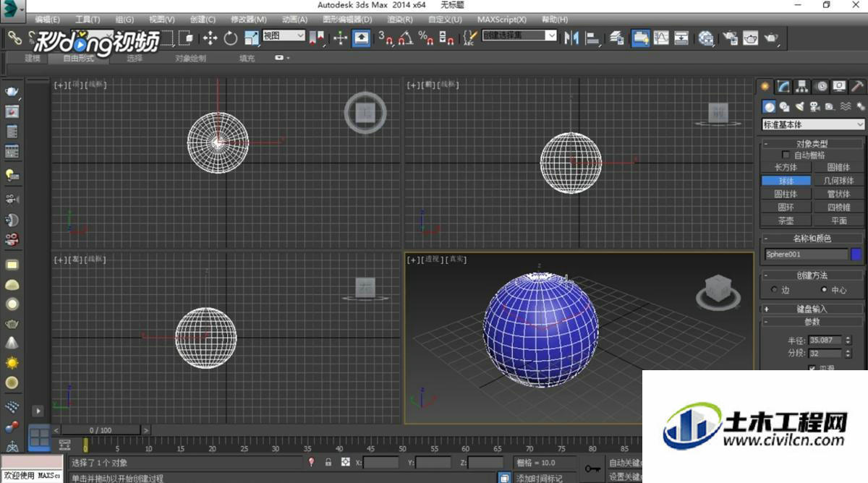Select the Lights category icon
Viewport: 868px width, 483px height.
coord(799,107)
